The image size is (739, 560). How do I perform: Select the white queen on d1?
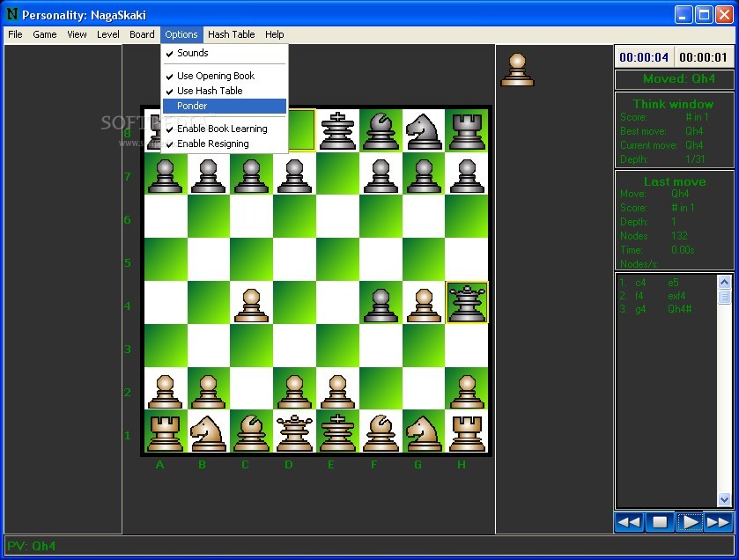tap(294, 432)
